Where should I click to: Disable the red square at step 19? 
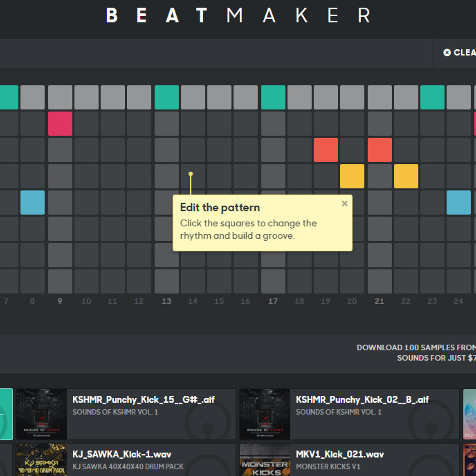(326, 150)
